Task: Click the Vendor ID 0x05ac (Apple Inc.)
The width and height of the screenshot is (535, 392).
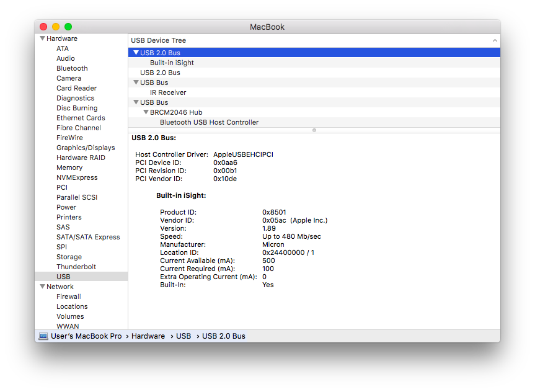Action: [x=295, y=220]
